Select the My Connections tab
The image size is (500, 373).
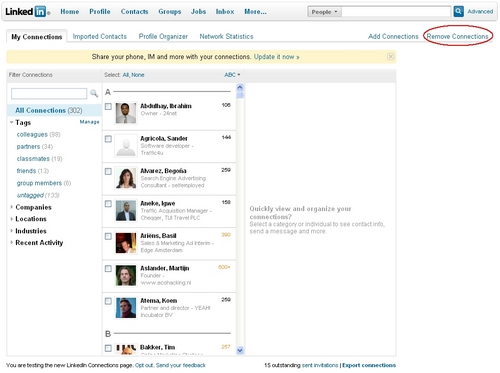click(x=37, y=37)
